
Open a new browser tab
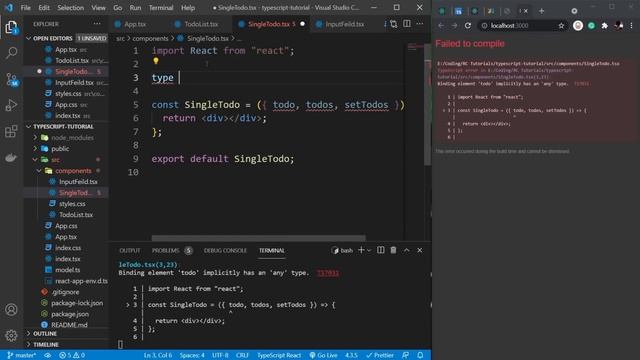(542, 11)
